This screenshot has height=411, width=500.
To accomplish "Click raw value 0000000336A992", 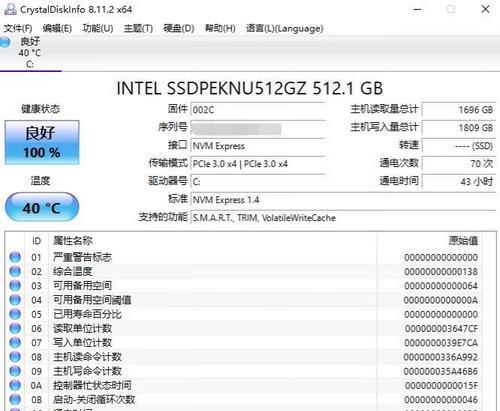I will pyautogui.click(x=441, y=357).
